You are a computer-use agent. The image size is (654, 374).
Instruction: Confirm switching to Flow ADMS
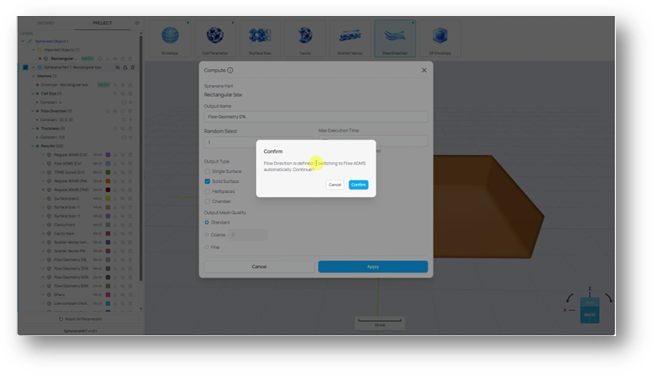pos(358,185)
